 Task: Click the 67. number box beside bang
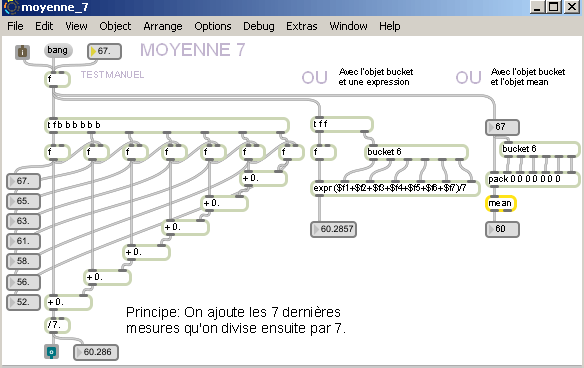[x=104, y=51]
